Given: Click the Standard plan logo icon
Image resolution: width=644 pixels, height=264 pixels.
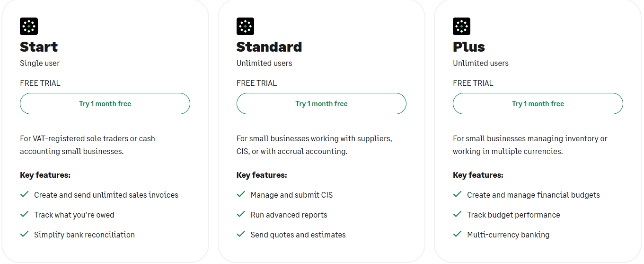Looking at the screenshot, I should point(245,27).
